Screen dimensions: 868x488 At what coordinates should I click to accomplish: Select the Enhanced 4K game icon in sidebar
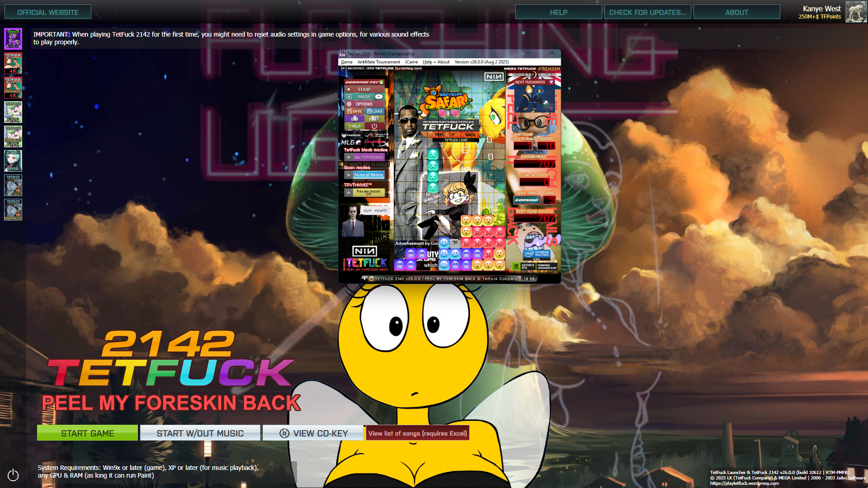coord(13,88)
